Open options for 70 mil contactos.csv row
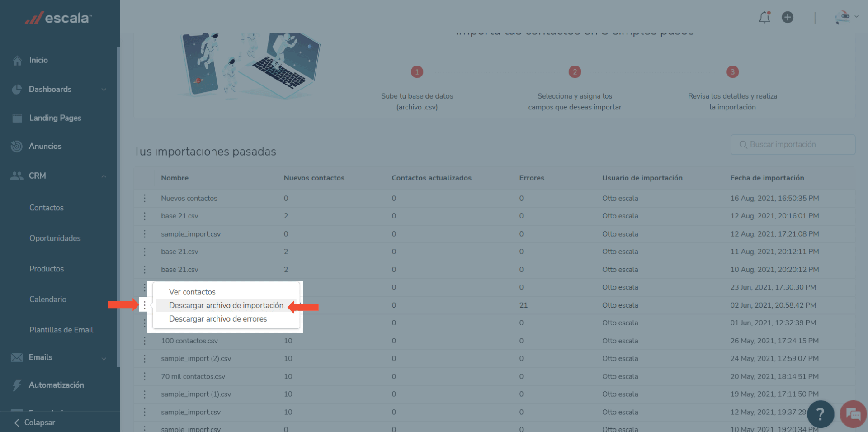 point(145,376)
